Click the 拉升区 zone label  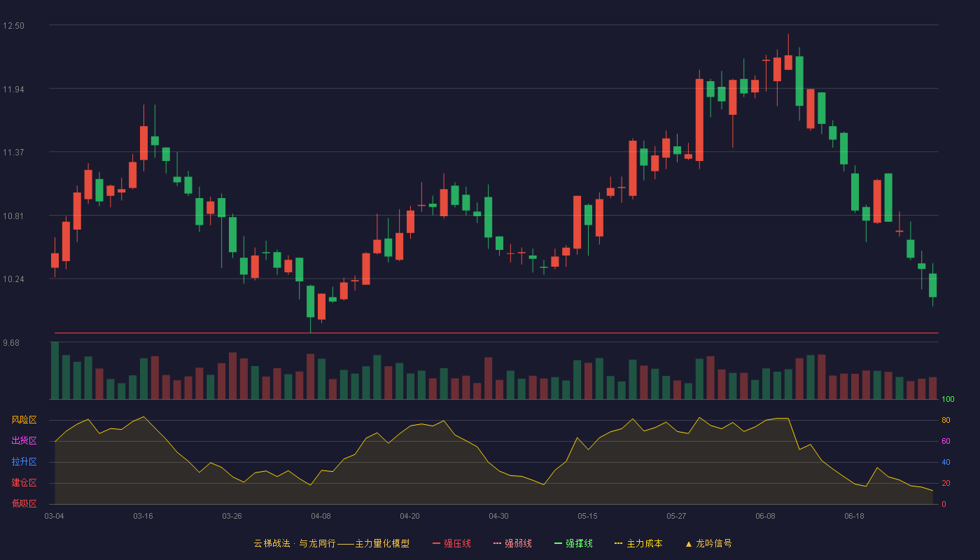coord(24,462)
